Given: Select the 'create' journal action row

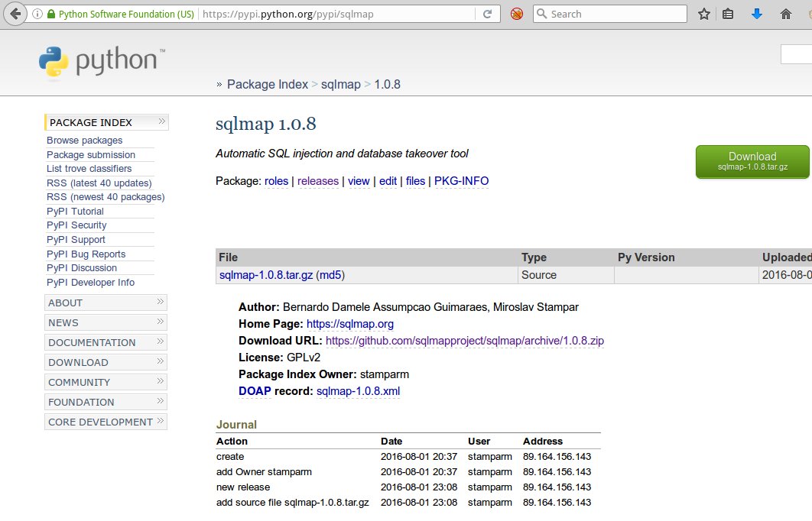Looking at the screenshot, I should click(408, 457).
